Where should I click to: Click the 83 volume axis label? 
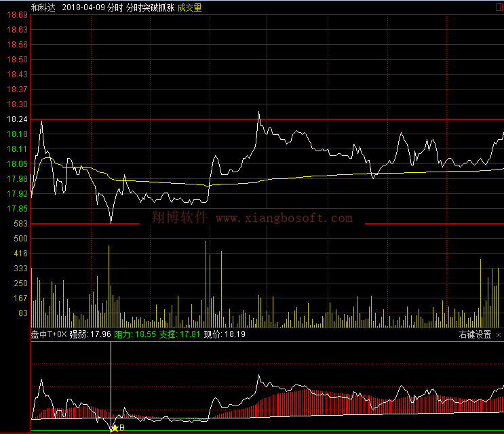pos(23,313)
